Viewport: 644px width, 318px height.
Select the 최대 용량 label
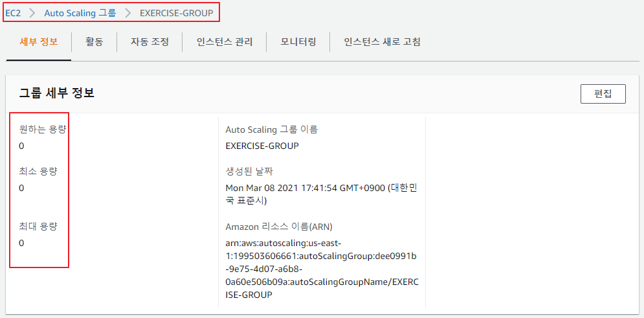pyautogui.click(x=38, y=227)
